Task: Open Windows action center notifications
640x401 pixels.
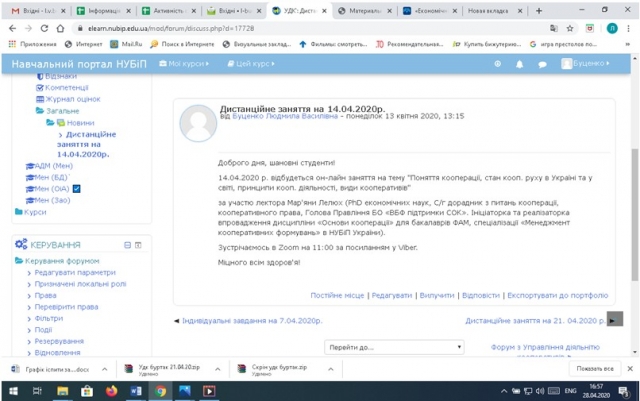Action: [623, 391]
